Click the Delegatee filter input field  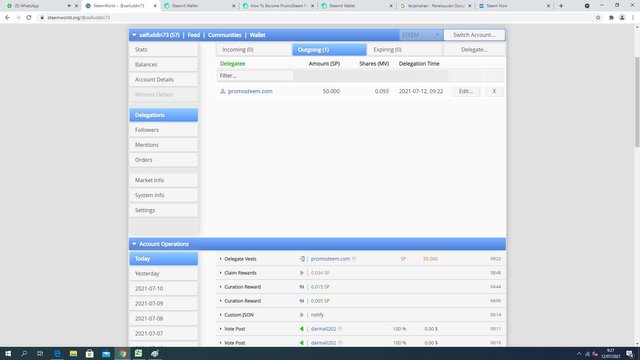click(255, 76)
